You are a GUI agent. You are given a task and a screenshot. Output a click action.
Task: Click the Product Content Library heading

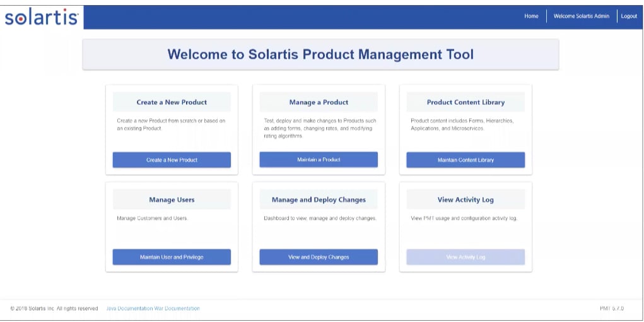pyautogui.click(x=465, y=102)
